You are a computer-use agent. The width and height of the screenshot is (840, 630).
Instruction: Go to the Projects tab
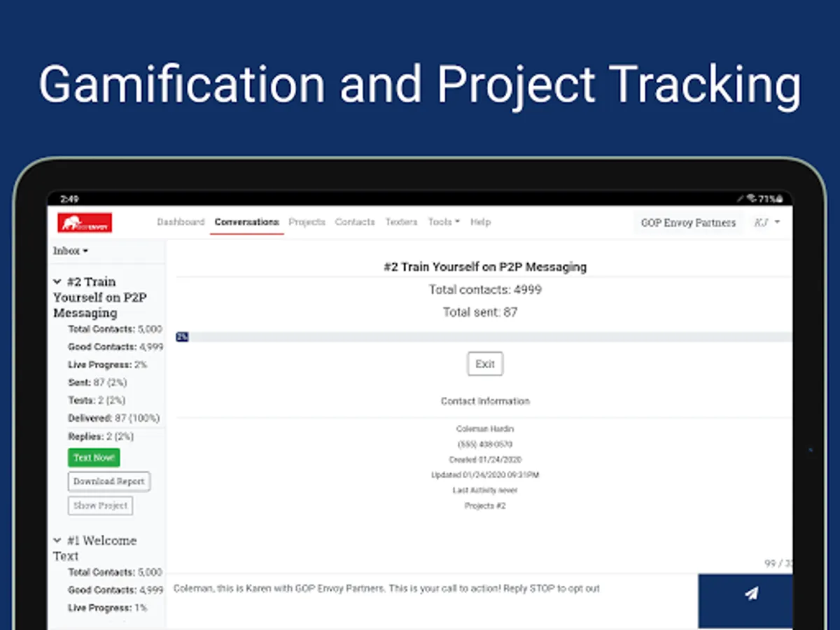[x=307, y=222]
